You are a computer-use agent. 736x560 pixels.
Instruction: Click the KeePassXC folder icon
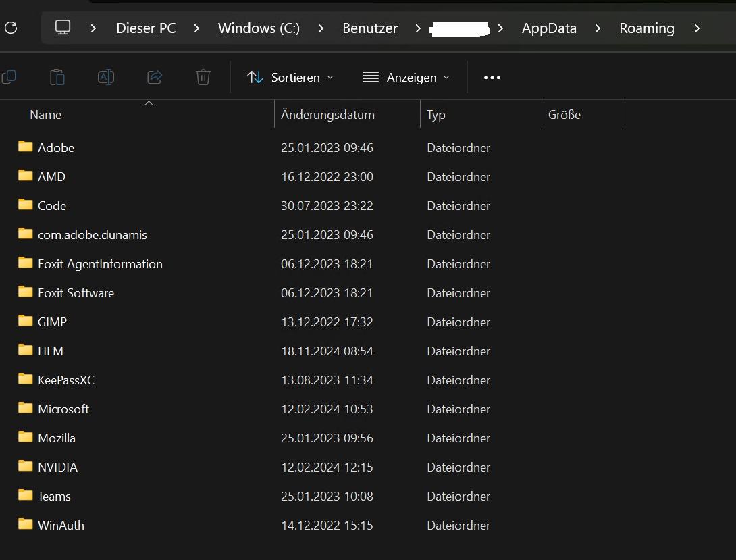[x=26, y=379]
